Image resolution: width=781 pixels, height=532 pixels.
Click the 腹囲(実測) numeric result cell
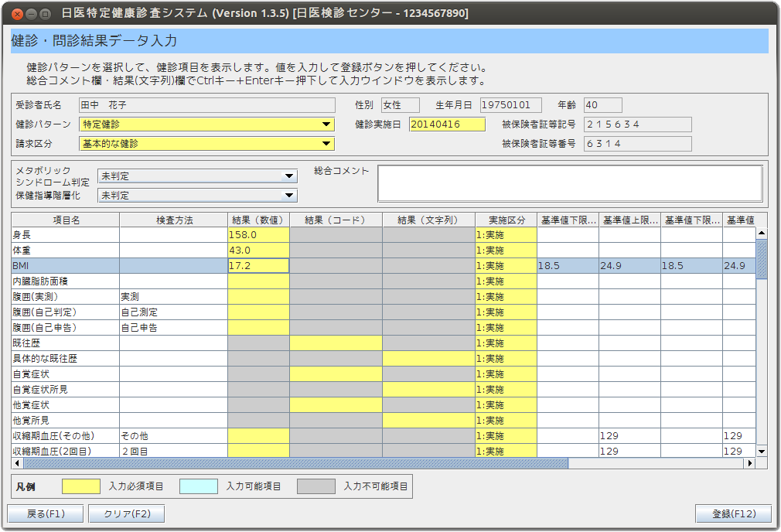258,296
